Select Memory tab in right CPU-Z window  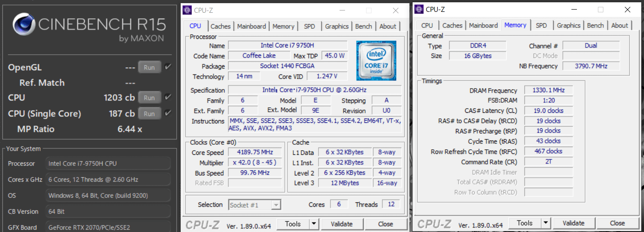click(515, 25)
